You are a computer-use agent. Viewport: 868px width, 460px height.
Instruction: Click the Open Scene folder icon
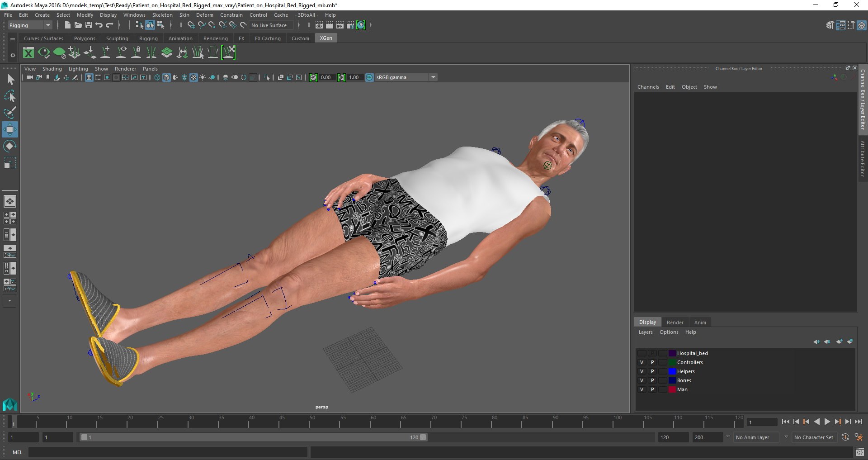78,25
